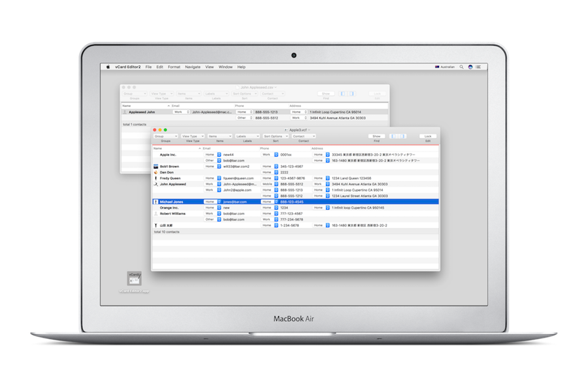Change Home label for new44 email
The height and width of the screenshot is (386, 588).
pyautogui.click(x=213, y=155)
